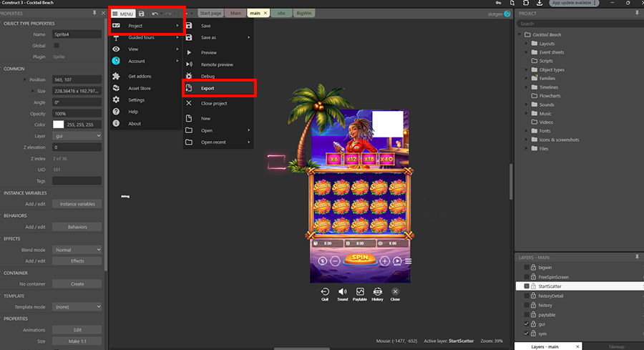Click the Project search field
Image resolution: width=644 pixels, height=350 pixels.
(580, 24)
